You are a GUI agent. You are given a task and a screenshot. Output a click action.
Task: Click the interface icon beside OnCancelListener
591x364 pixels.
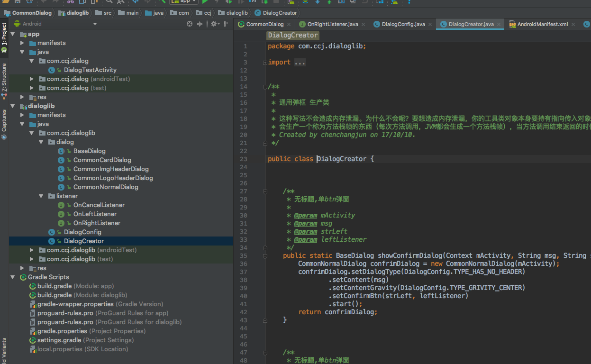(61, 205)
